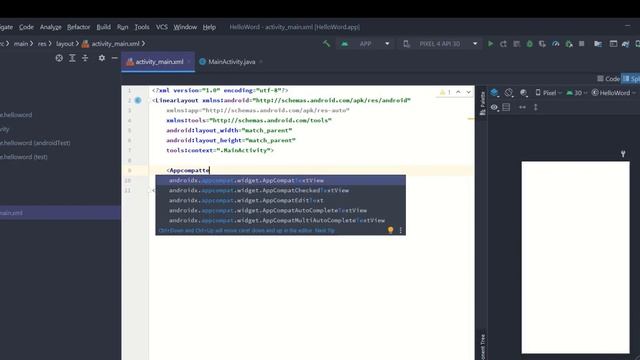Image resolution: width=640 pixels, height=360 pixels.
Task: Click the res breadcrumb
Action: (42, 44)
